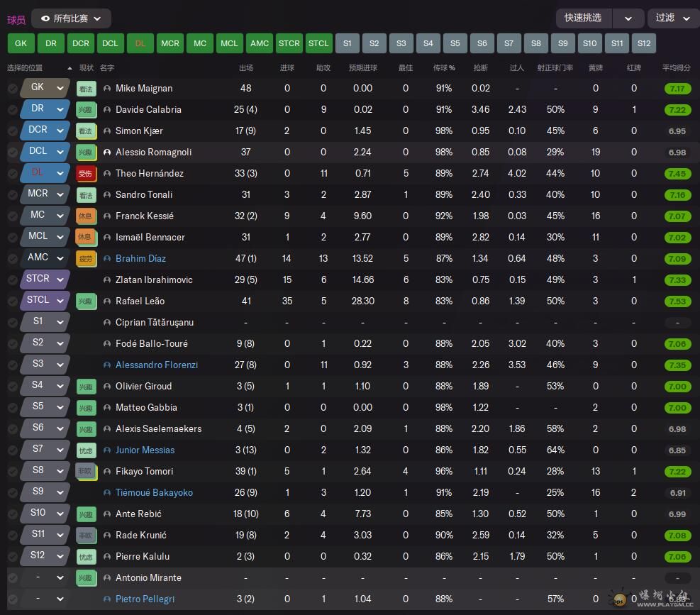
Task: Open the DR position dropdown for Davide Calabria
Action: tap(60, 109)
